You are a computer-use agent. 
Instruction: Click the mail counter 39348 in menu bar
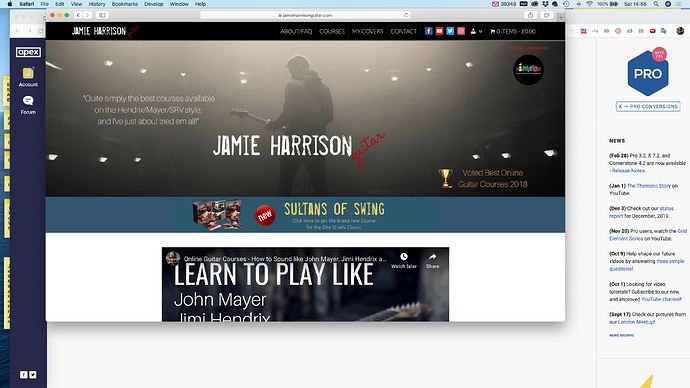pyautogui.click(x=504, y=4)
